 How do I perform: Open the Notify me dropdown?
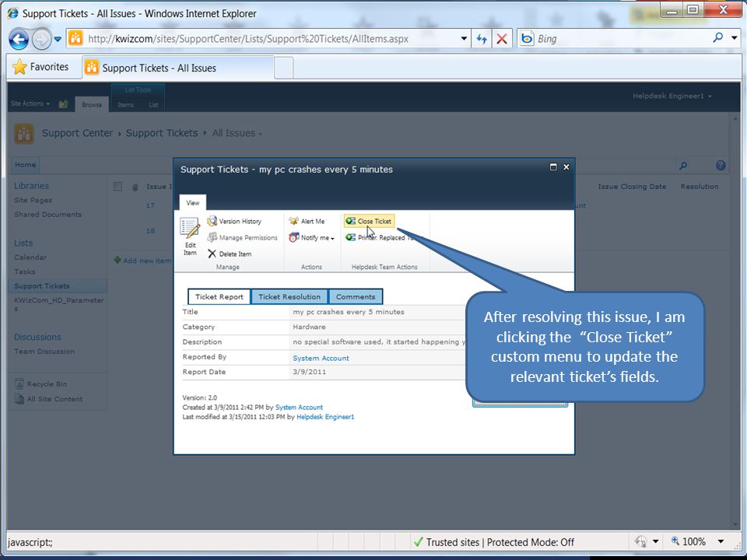pyautogui.click(x=311, y=238)
